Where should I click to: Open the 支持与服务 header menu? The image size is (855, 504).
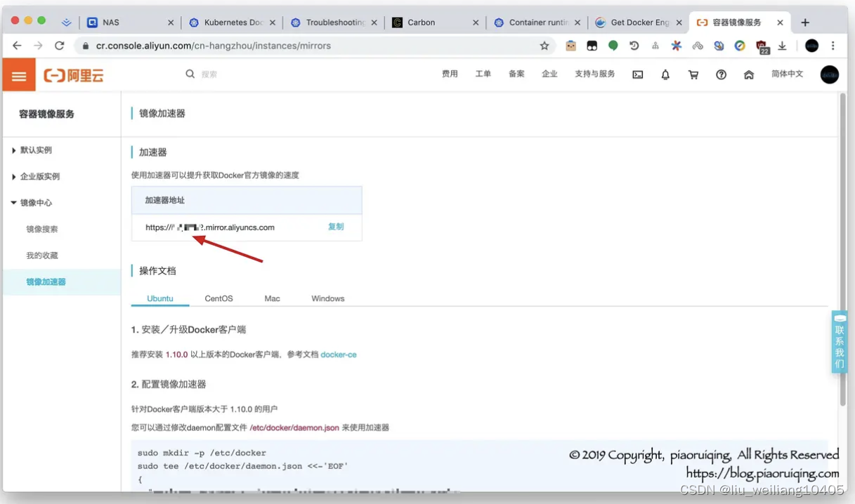(x=594, y=74)
